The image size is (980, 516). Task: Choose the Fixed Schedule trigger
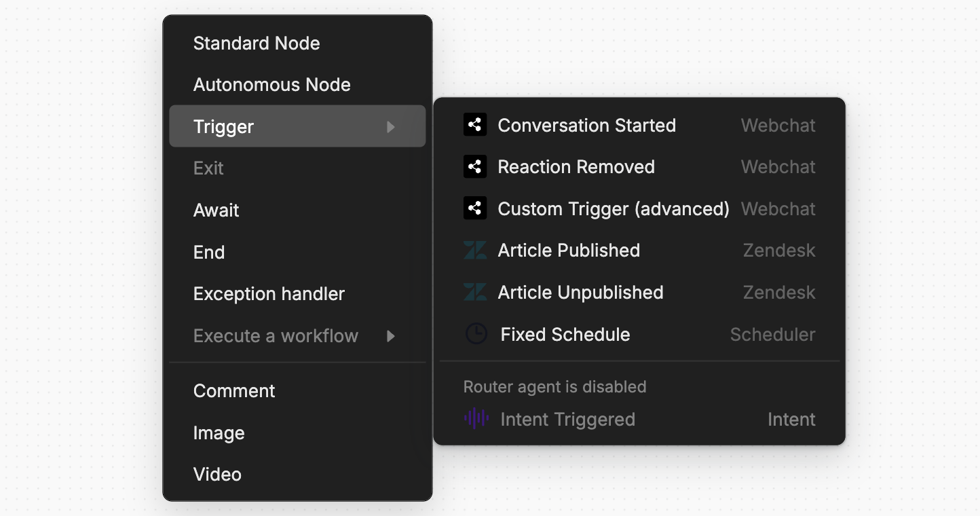(x=565, y=333)
